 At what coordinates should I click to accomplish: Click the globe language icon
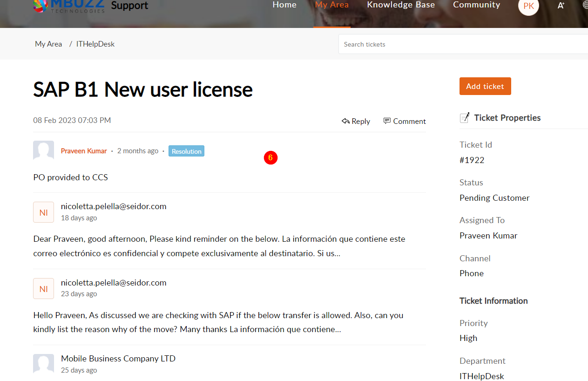coord(585,5)
